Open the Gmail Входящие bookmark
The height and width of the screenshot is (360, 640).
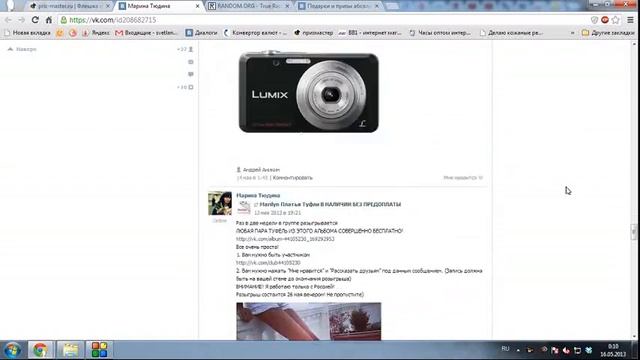pos(147,33)
